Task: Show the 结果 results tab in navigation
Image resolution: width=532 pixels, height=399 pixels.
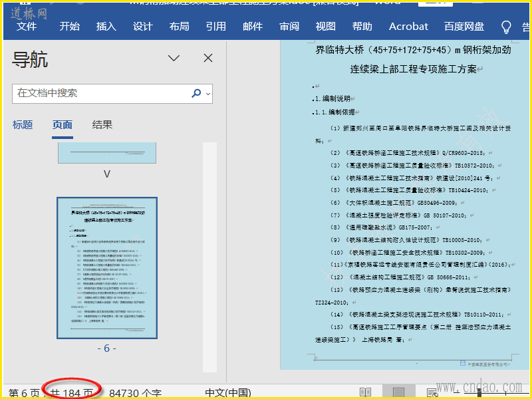Action: coord(102,124)
